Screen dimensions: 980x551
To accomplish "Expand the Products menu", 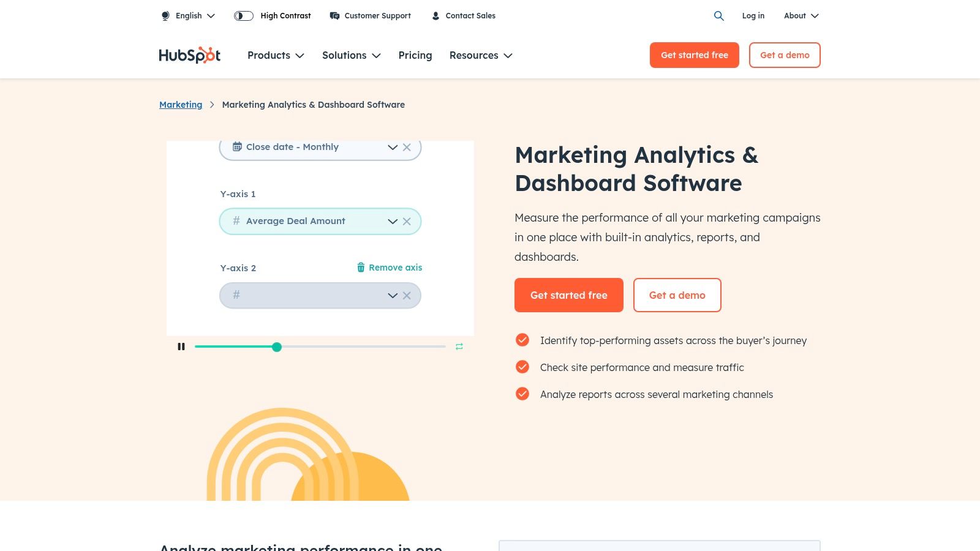I will point(276,55).
